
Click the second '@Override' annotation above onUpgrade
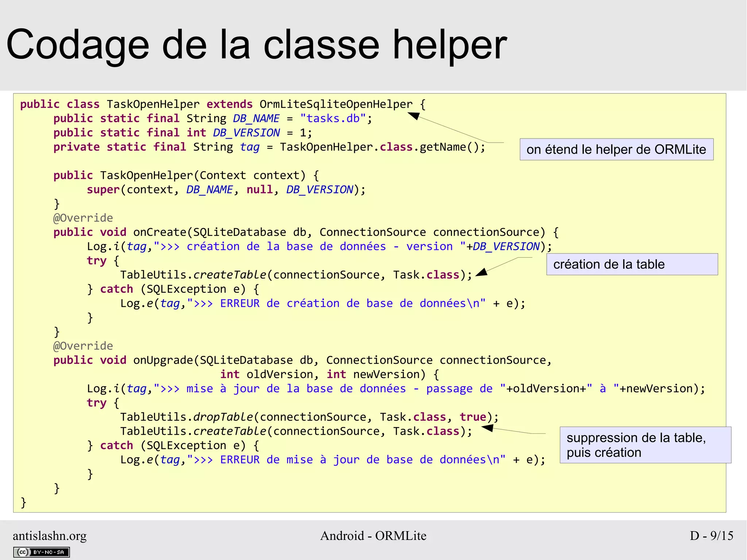point(83,346)
